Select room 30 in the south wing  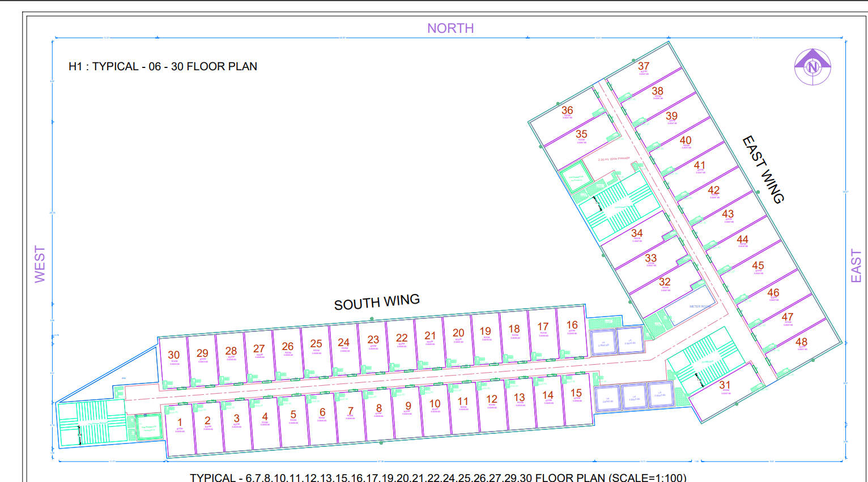[x=174, y=359]
